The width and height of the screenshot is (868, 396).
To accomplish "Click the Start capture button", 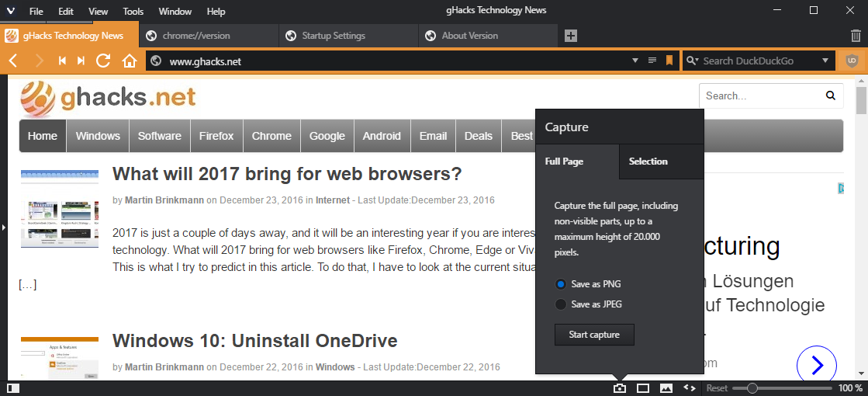I will 594,335.
